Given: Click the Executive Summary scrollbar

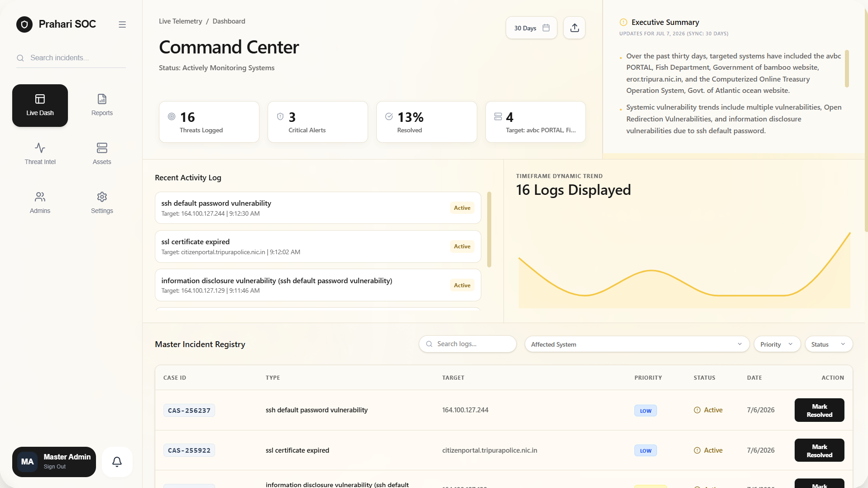Looking at the screenshot, I should [x=847, y=68].
